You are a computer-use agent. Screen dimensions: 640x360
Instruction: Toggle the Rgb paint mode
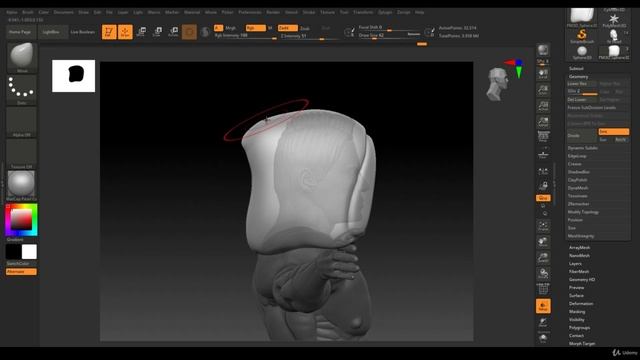pos(256,28)
